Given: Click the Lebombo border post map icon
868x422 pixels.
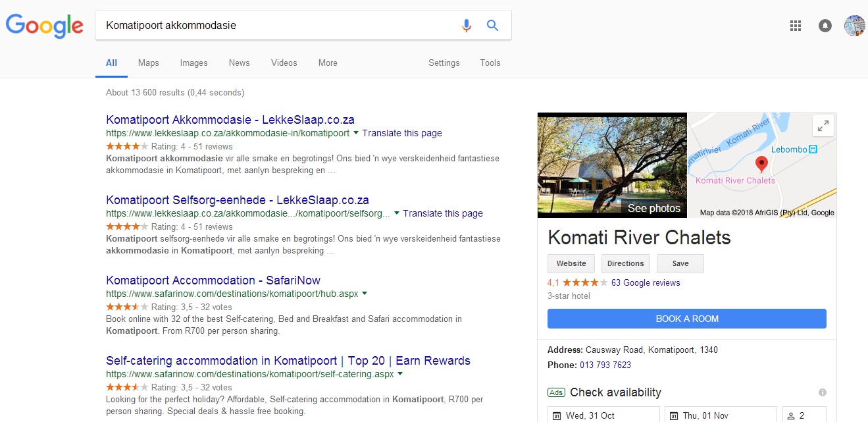Looking at the screenshot, I should (813, 149).
